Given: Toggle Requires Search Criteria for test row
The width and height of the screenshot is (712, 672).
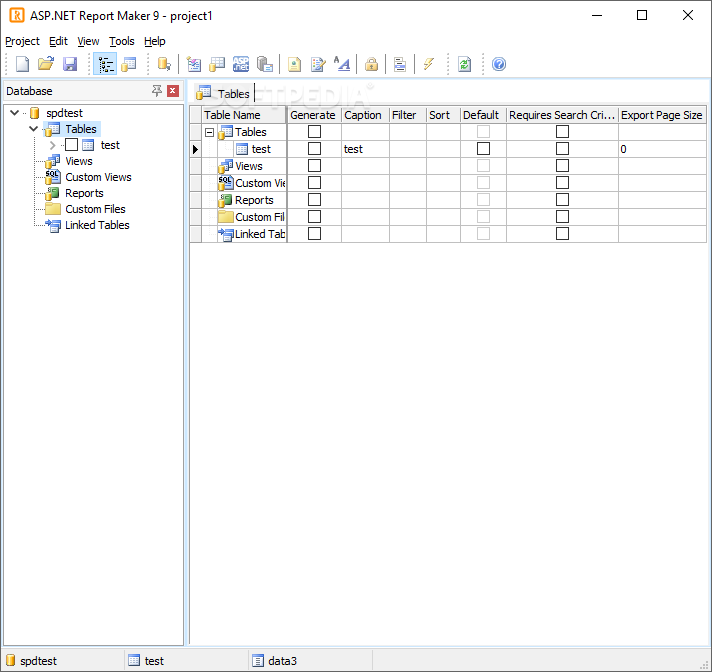Looking at the screenshot, I should (562, 148).
